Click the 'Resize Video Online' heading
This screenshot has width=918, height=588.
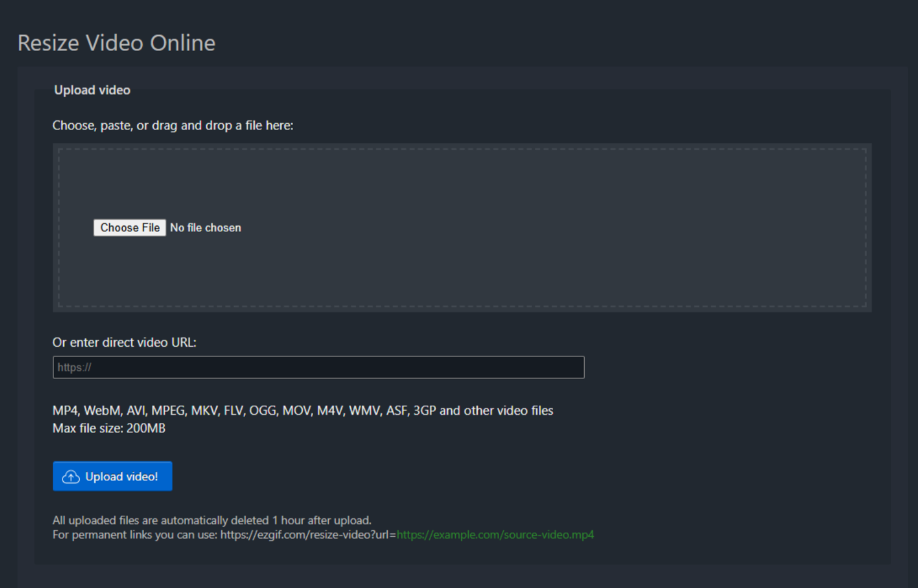[117, 43]
